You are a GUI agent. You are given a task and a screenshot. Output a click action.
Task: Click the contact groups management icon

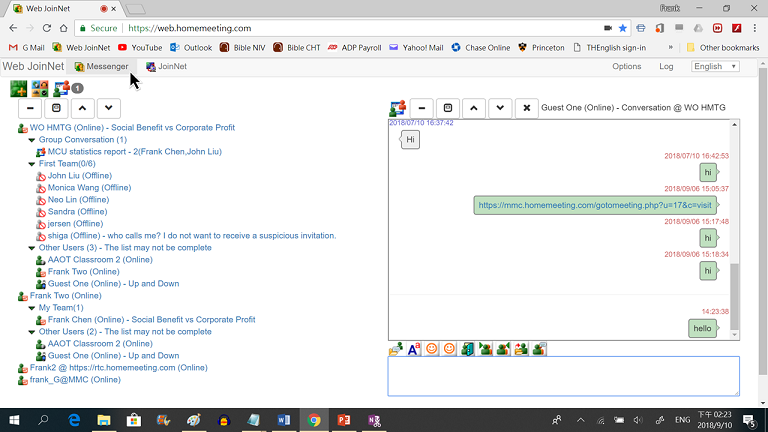pyautogui.click(x=40, y=88)
